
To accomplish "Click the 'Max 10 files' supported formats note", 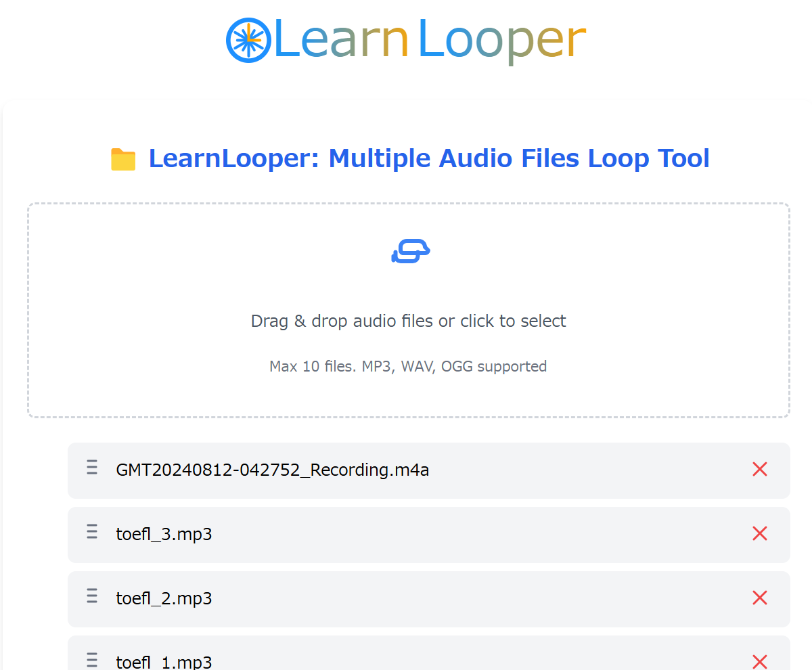I will (408, 367).
